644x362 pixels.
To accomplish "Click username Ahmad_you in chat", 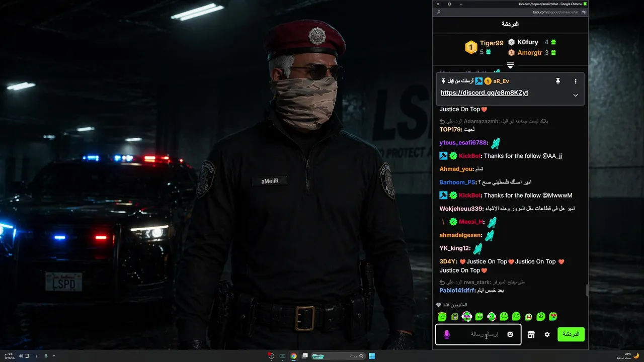I will (456, 169).
